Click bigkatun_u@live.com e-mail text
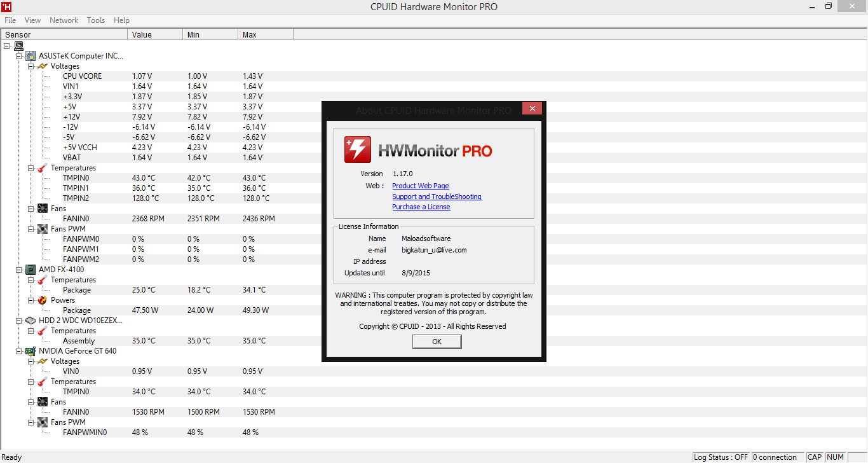 [x=434, y=250]
